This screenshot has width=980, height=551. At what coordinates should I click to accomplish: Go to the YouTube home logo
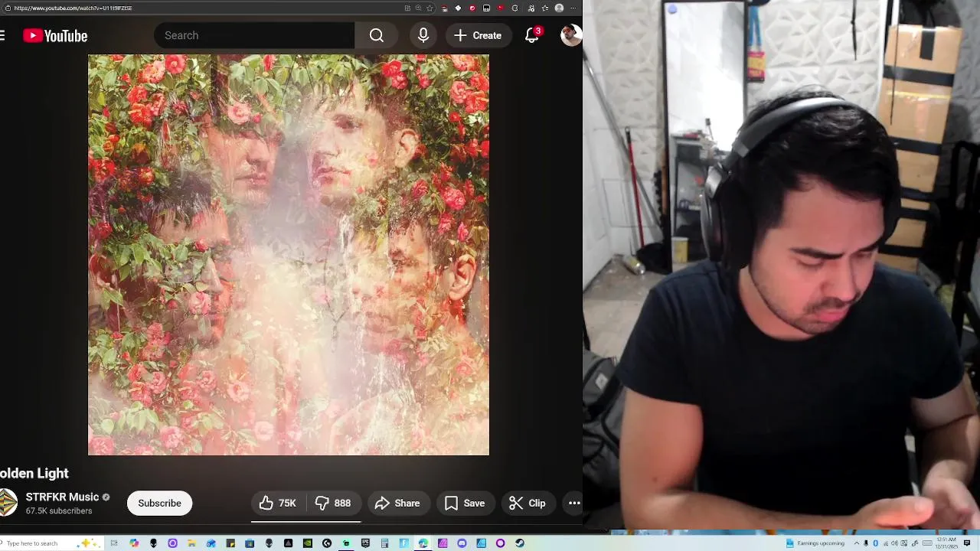point(55,36)
